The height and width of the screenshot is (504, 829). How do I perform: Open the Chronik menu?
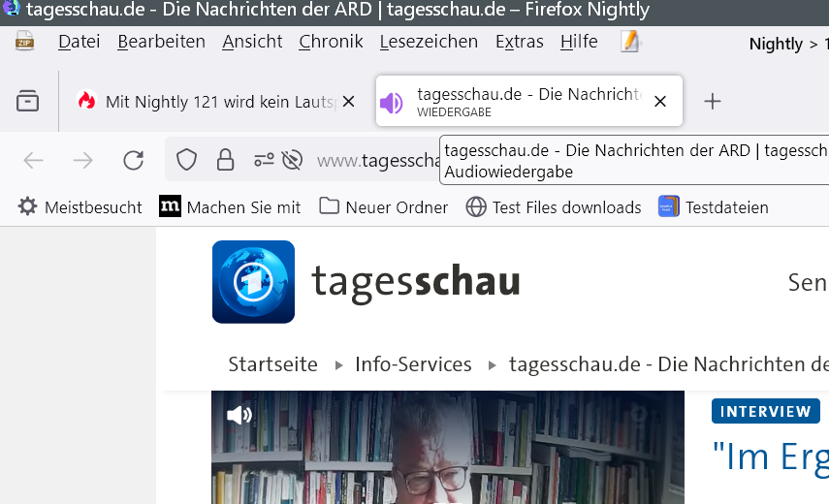click(x=331, y=42)
